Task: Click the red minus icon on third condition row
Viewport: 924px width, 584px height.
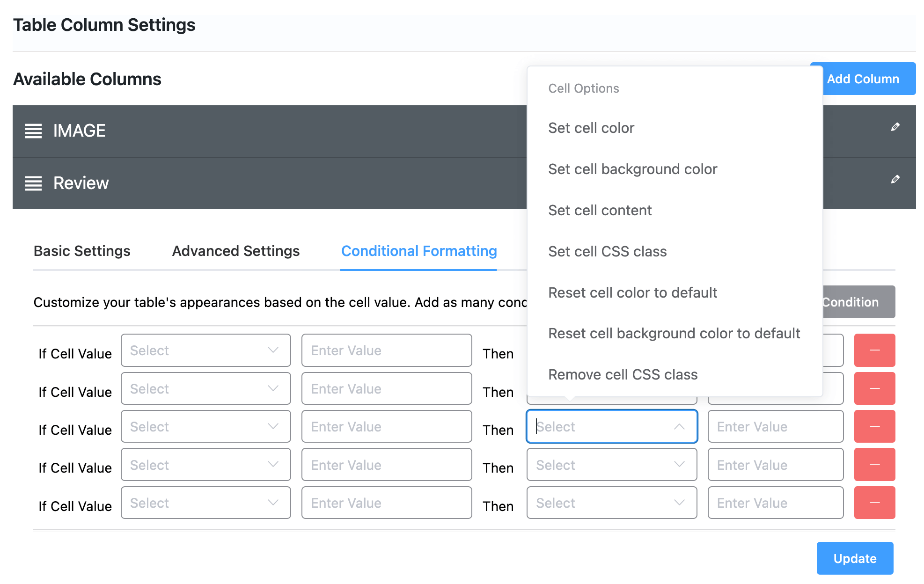Action: [874, 426]
